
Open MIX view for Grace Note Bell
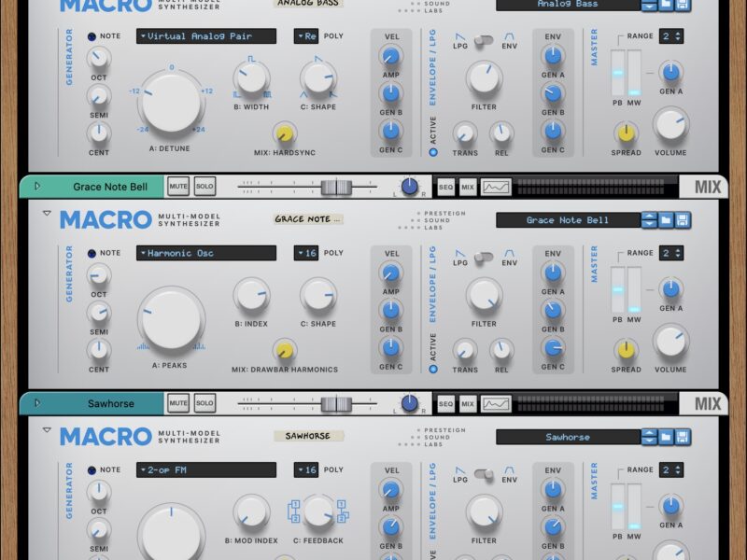(x=468, y=188)
